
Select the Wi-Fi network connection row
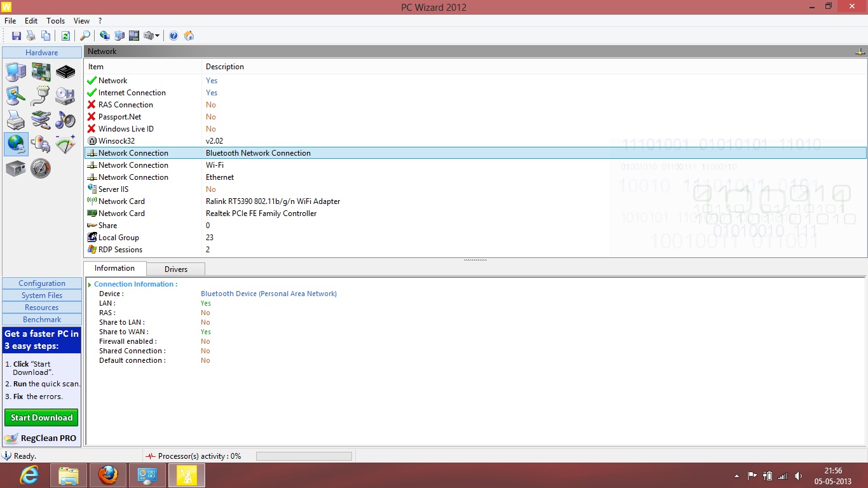click(x=475, y=165)
